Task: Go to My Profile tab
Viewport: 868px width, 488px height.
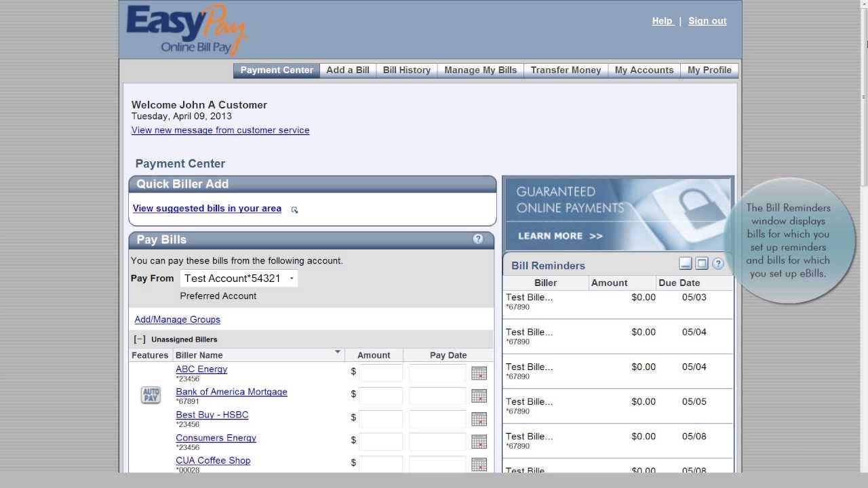Action: 709,70
